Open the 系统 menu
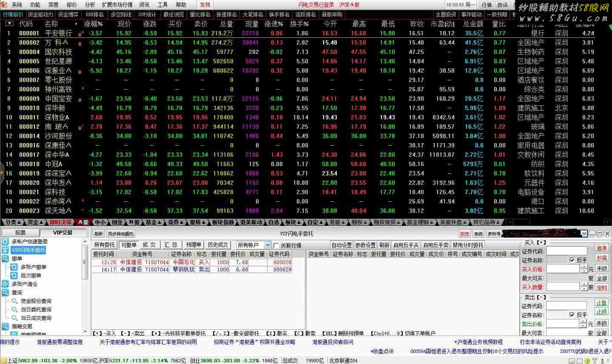This screenshot has height=364, width=612. (17, 5)
